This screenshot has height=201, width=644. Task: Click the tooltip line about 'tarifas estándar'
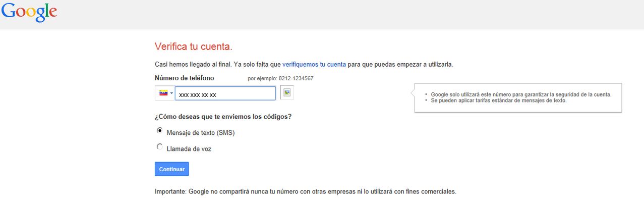point(499,100)
